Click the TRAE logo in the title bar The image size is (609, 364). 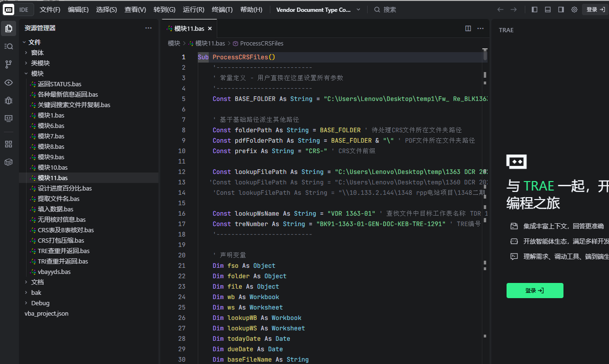9,9
